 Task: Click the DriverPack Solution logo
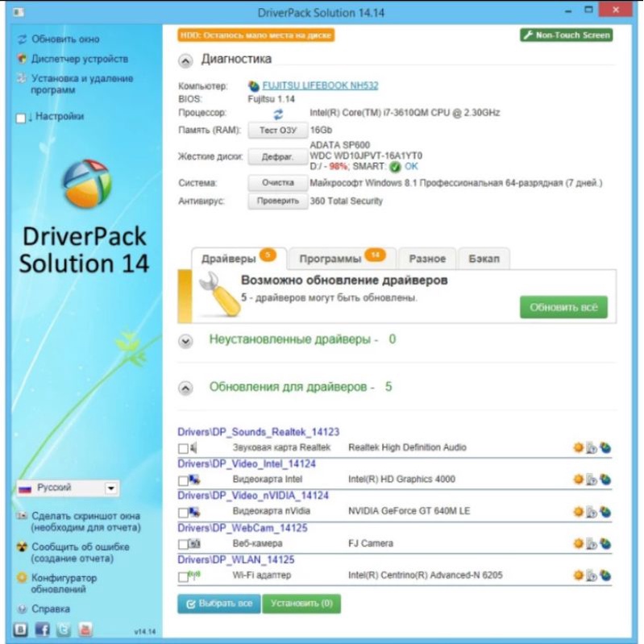(x=87, y=184)
